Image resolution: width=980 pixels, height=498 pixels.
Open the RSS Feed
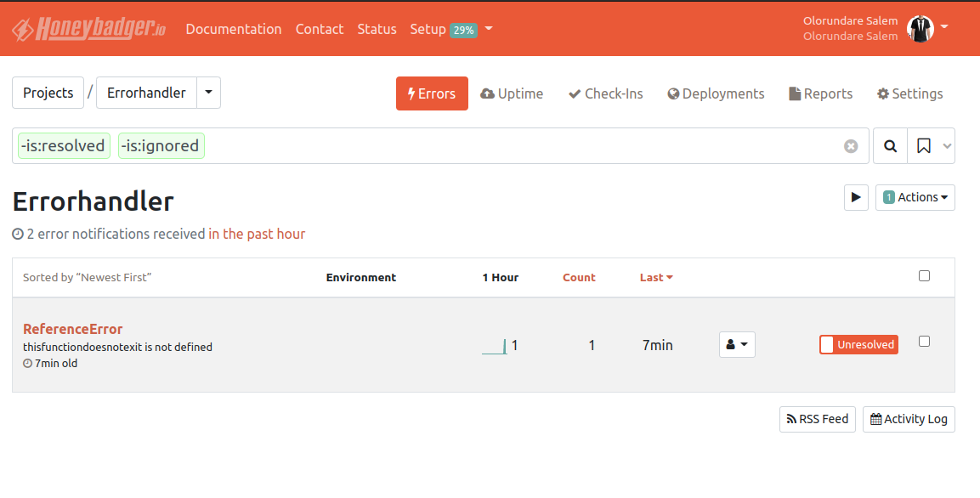(x=817, y=419)
